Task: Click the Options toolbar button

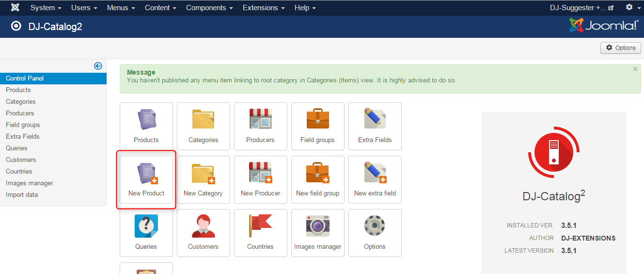Action: point(621,48)
